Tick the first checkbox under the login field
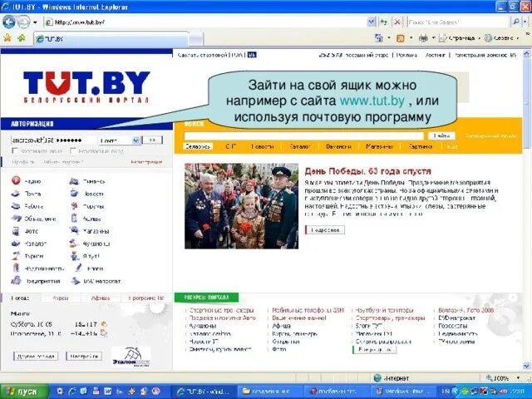The height and width of the screenshot is (399, 532). (15, 150)
